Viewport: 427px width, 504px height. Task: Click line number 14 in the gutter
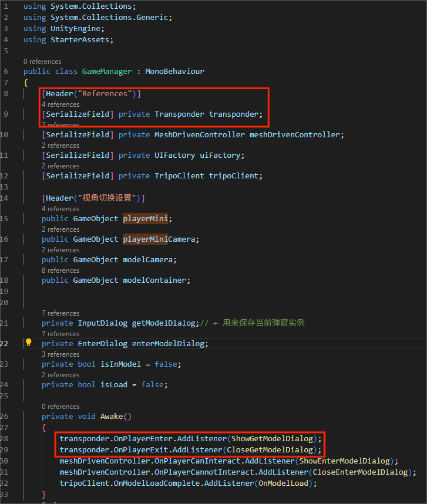pos(5,198)
